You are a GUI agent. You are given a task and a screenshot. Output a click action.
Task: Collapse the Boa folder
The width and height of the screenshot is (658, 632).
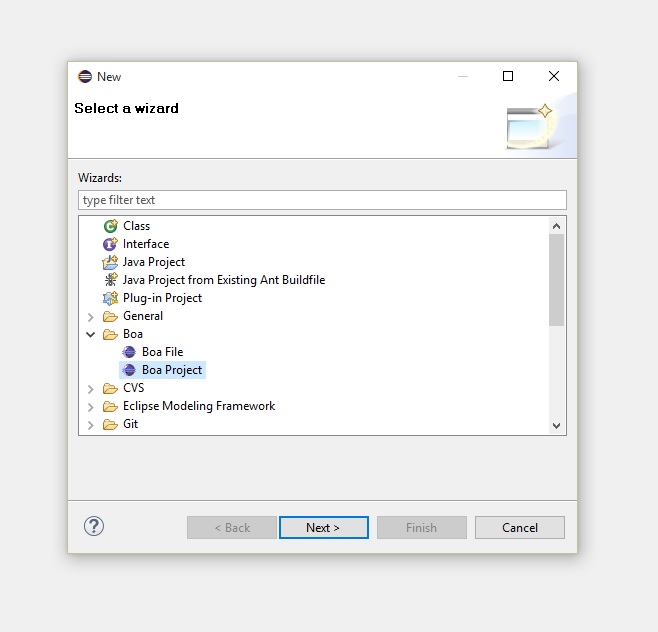pyautogui.click(x=91, y=334)
